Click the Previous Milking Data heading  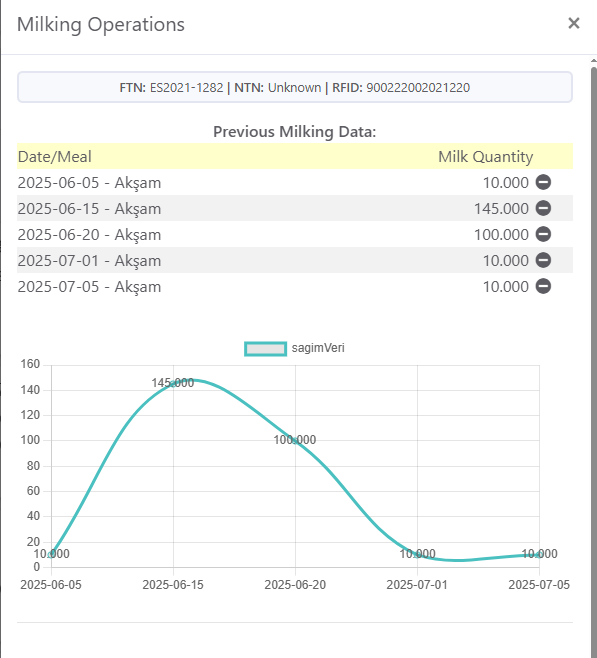295,132
